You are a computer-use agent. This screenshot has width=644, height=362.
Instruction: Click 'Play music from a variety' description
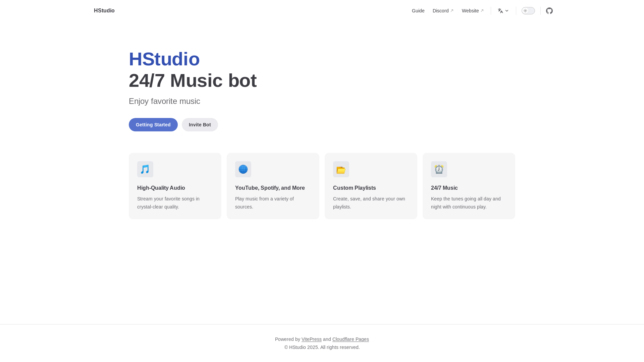(x=264, y=203)
